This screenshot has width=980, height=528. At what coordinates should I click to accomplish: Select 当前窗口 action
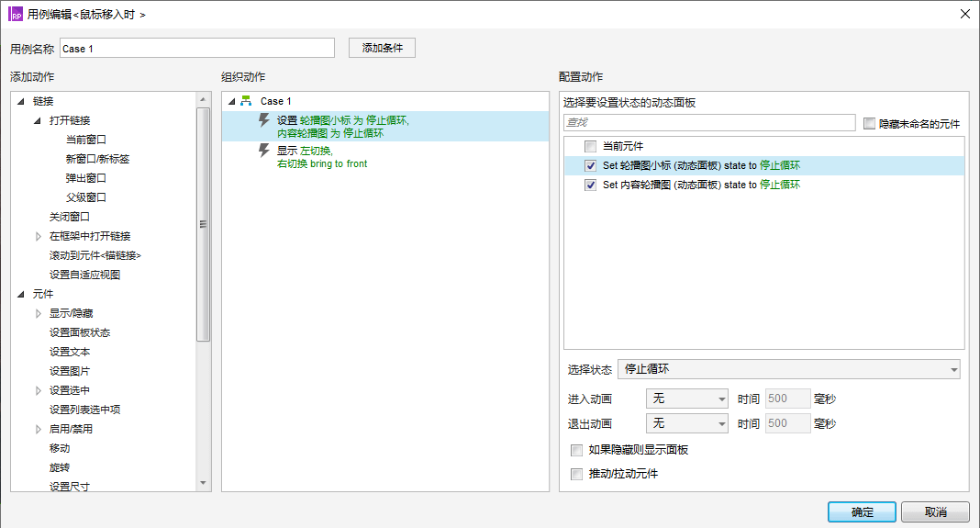click(x=86, y=140)
